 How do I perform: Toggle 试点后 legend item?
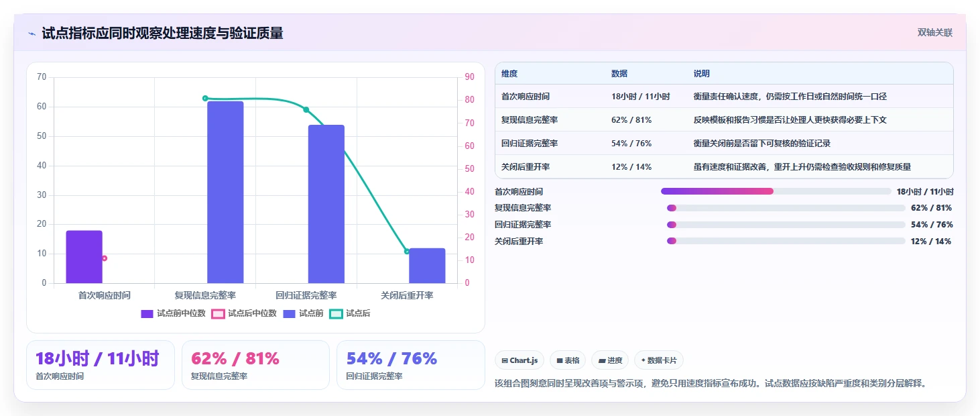tap(350, 313)
